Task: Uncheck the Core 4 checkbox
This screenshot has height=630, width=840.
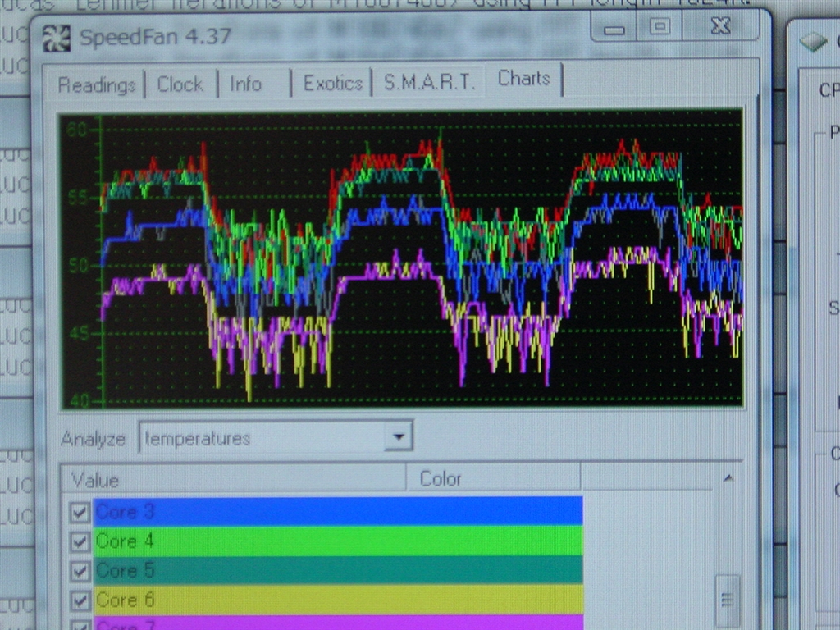Action: (x=80, y=542)
